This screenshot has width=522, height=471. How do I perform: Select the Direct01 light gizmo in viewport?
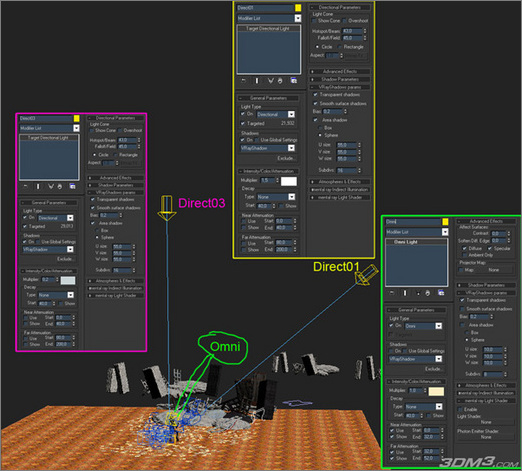coord(366,275)
